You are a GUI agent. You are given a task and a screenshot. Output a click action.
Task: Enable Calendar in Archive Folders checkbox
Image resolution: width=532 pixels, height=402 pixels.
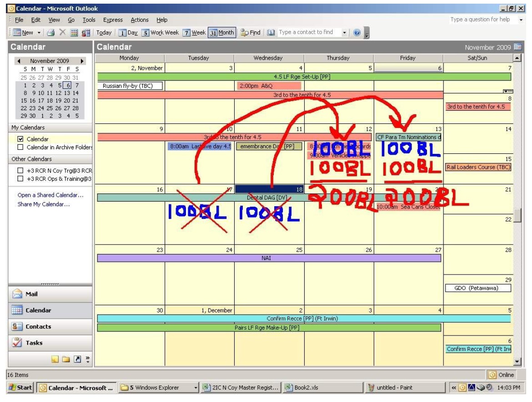[x=20, y=148]
